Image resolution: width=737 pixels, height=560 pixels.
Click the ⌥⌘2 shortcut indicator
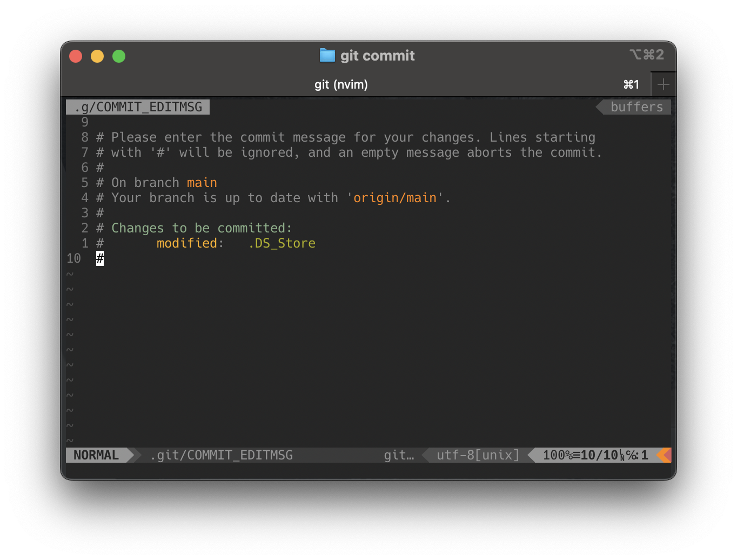(x=647, y=55)
